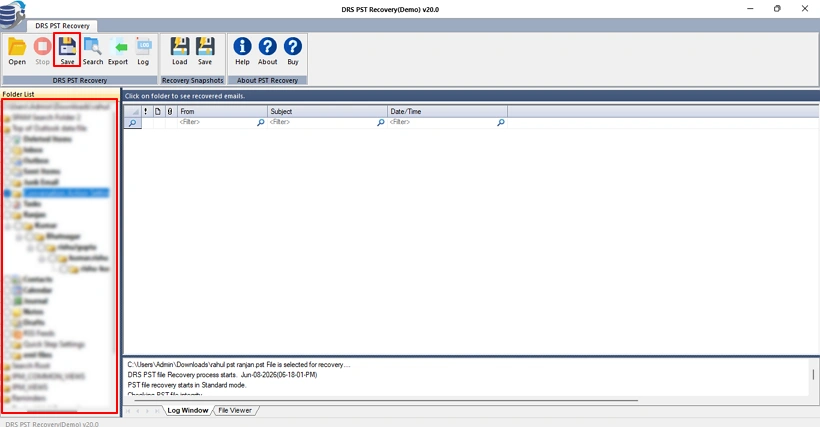Image resolution: width=820 pixels, height=427 pixels.
Task: Click the magnifier in the From filter
Action: coord(260,122)
